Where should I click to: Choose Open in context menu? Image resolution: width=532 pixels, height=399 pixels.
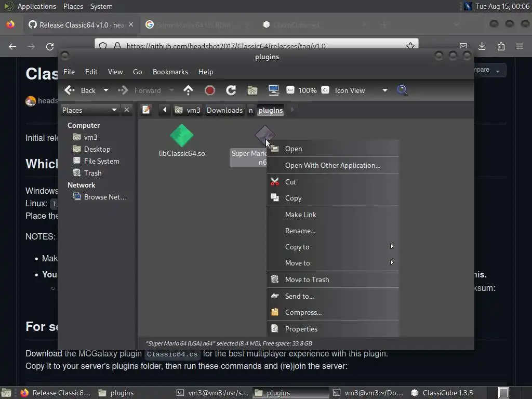(x=333, y=149)
